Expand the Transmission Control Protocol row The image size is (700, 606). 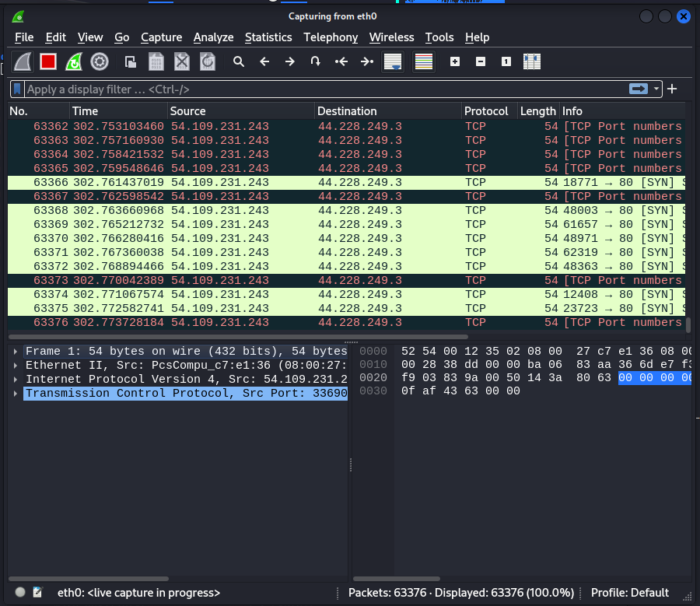click(x=16, y=394)
